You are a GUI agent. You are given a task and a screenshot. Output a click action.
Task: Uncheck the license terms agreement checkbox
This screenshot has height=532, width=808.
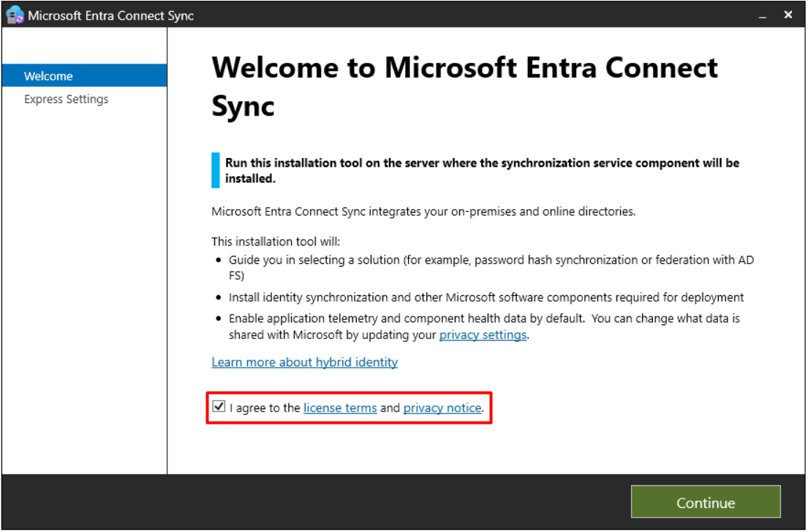coord(219,406)
